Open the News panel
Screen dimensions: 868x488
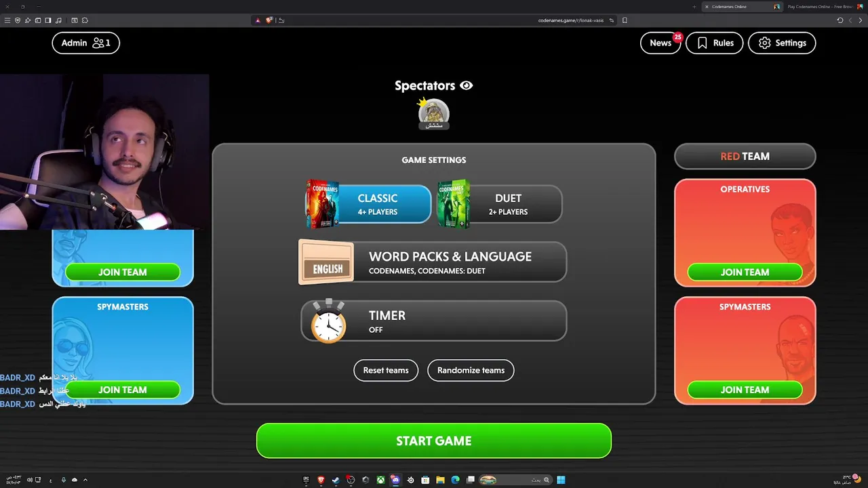tap(660, 43)
